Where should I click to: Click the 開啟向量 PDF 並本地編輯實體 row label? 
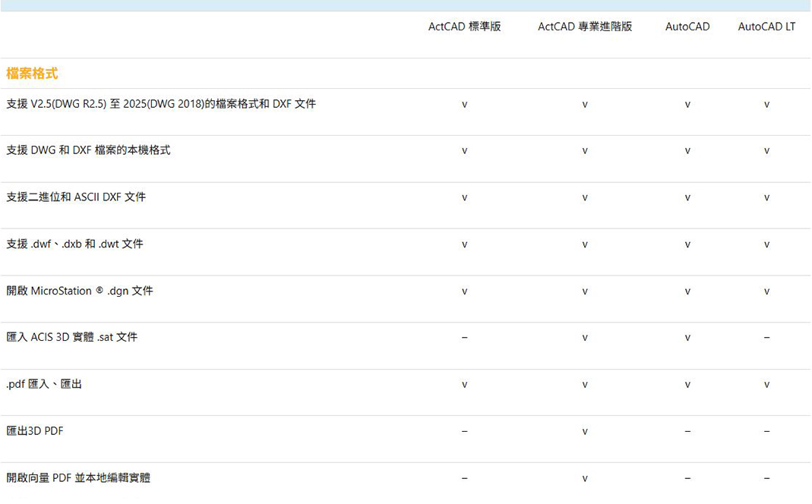[x=76, y=477]
